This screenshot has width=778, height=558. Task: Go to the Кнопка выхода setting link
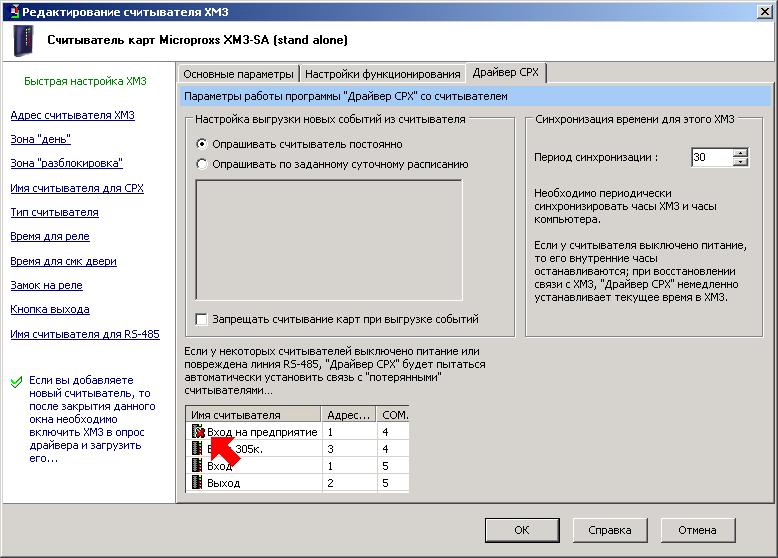tap(50, 309)
